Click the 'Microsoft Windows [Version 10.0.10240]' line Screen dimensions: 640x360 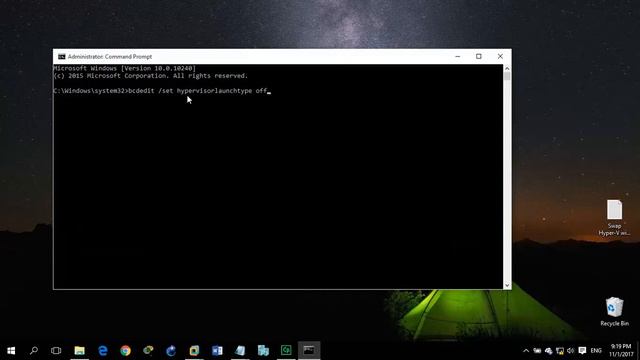(125, 68)
